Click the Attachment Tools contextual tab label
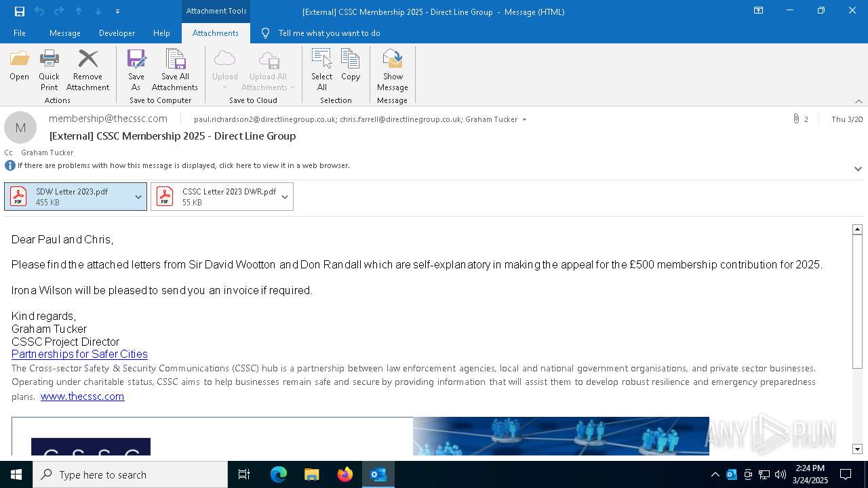 pos(216,11)
